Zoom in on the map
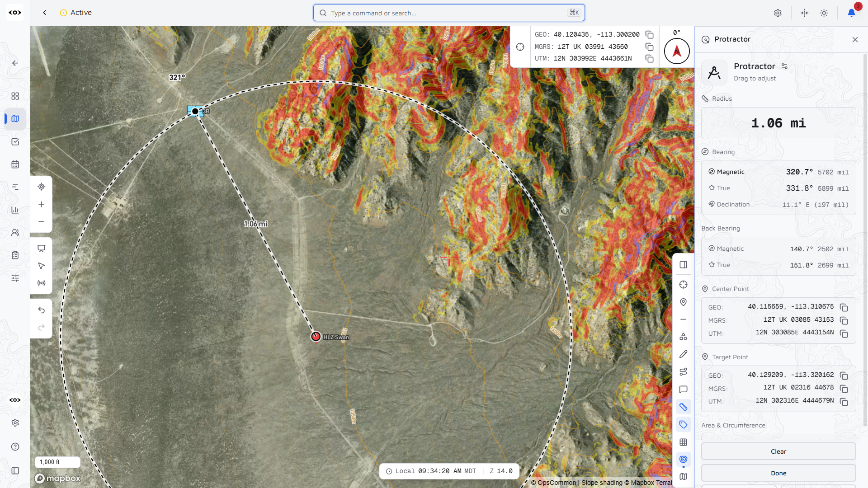Image resolution: width=868 pixels, height=488 pixels. tap(41, 204)
